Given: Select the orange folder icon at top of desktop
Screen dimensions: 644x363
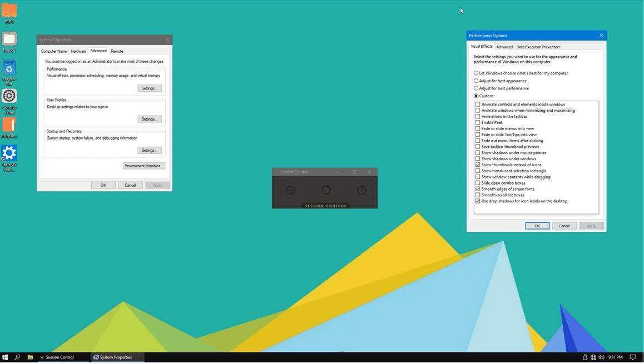Looking at the screenshot, I should point(9,10).
